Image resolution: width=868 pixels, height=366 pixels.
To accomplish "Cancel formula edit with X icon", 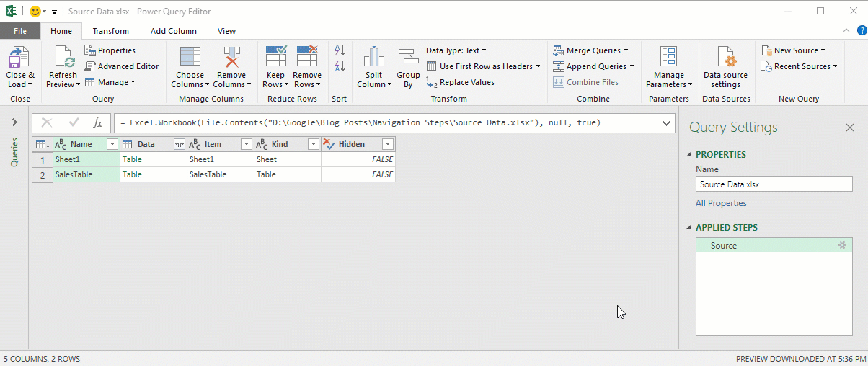I will [46, 123].
